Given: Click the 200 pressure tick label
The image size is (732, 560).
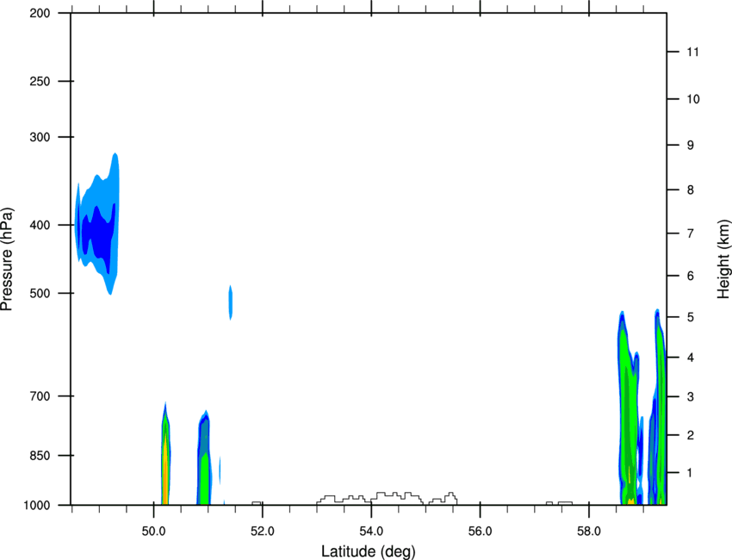Looking at the screenshot, I should click(40, 13).
